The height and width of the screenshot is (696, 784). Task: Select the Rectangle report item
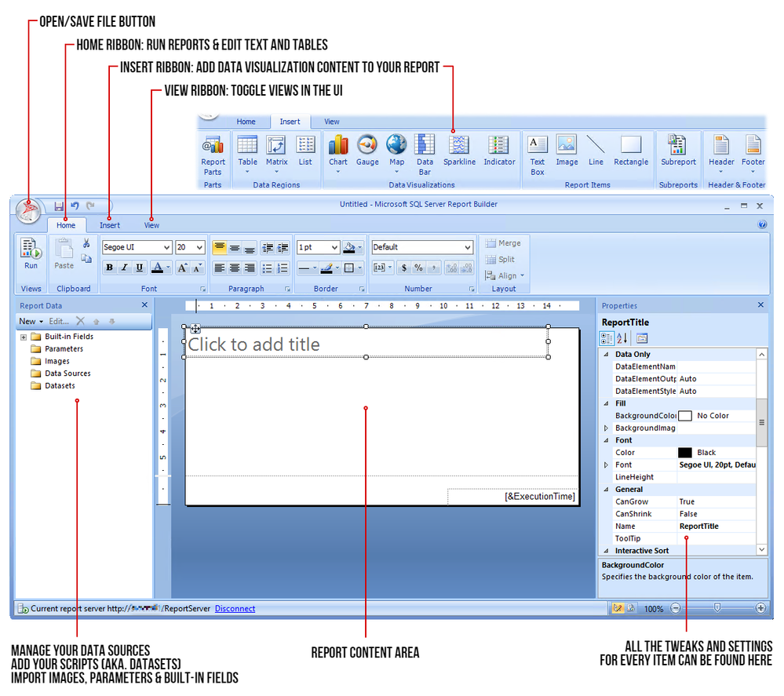(x=631, y=151)
